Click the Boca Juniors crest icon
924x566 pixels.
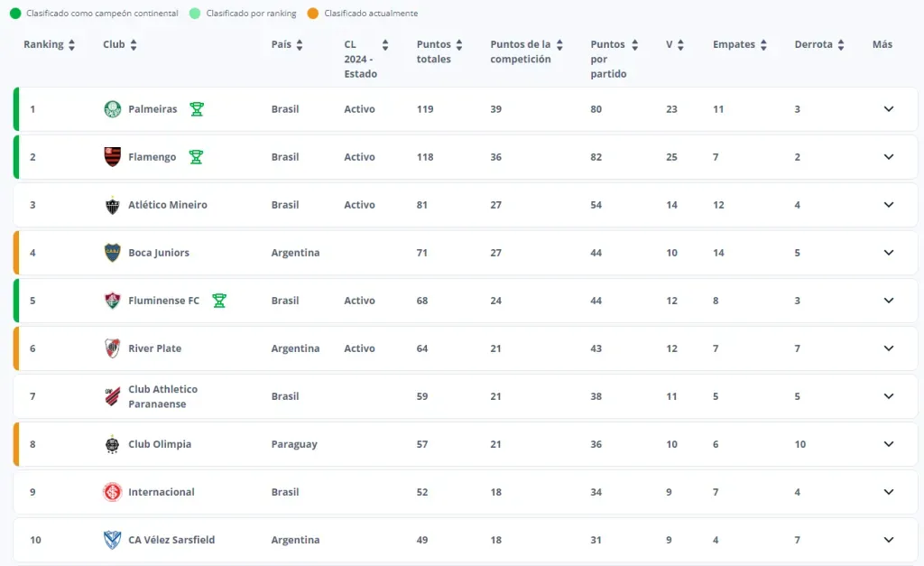(x=112, y=253)
